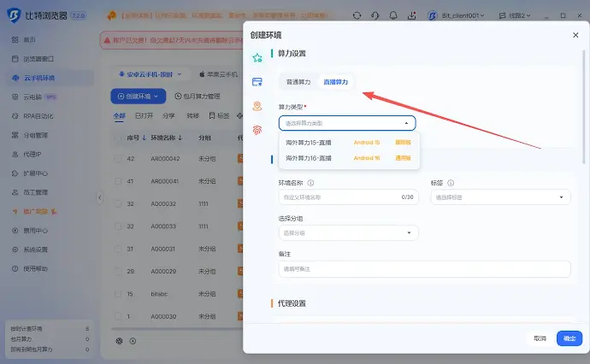Click the globe icon below the table
The image size is (590, 364).
coord(119,341)
